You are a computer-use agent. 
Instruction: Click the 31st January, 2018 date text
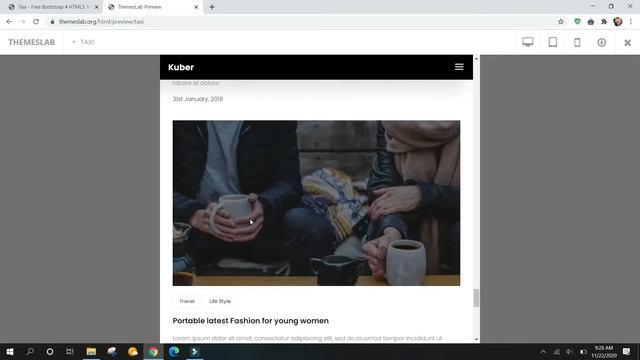(198, 99)
